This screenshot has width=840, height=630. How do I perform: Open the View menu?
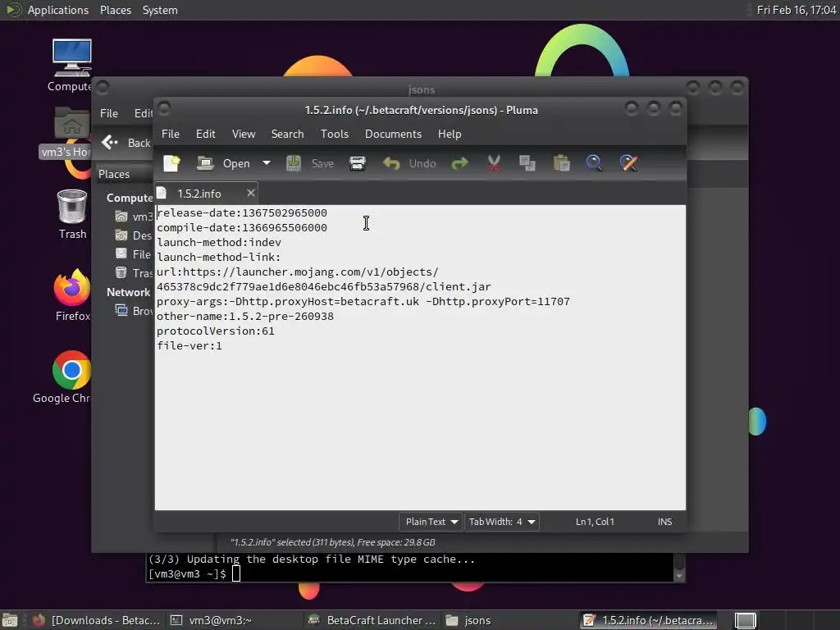click(x=244, y=134)
